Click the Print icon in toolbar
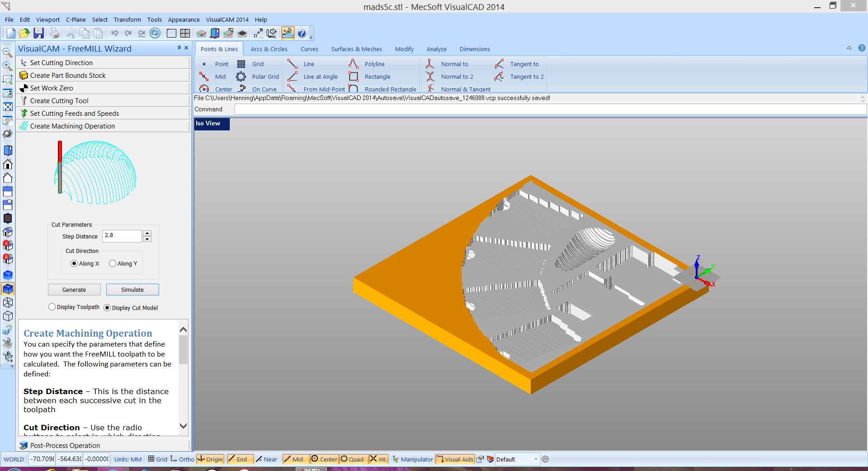Image resolution: width=868 pixels, height=471 pixels. [x=54, y=33]
